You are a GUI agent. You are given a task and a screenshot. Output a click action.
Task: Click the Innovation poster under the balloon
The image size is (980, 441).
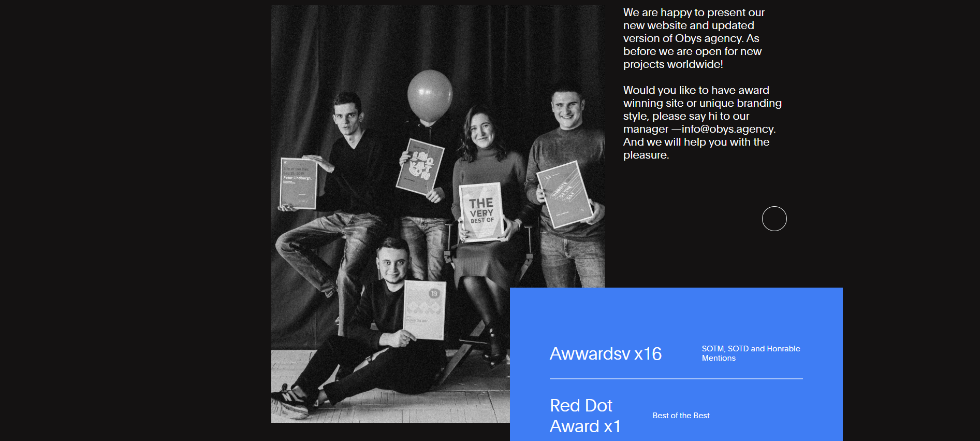(420, 166)
